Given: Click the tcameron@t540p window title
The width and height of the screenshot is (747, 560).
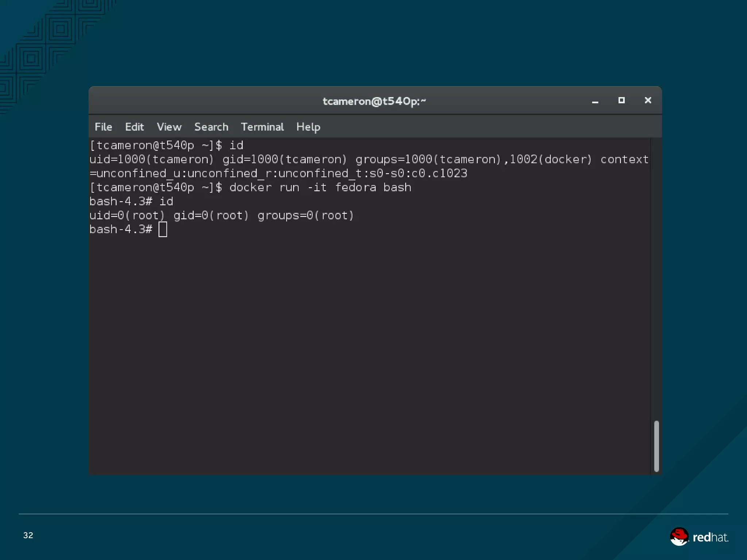Looking at the screenshot, I should [374, 101].
